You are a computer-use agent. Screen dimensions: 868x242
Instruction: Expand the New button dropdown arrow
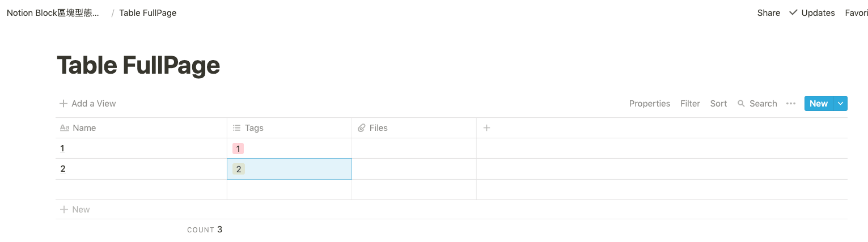(840, 104)
